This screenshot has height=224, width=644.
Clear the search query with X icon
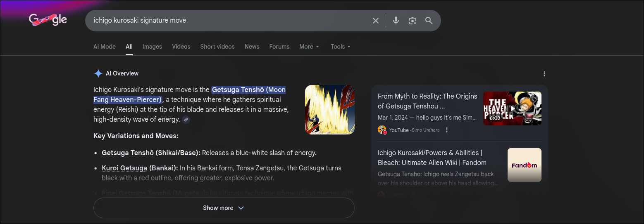click(x=375, y=21)
